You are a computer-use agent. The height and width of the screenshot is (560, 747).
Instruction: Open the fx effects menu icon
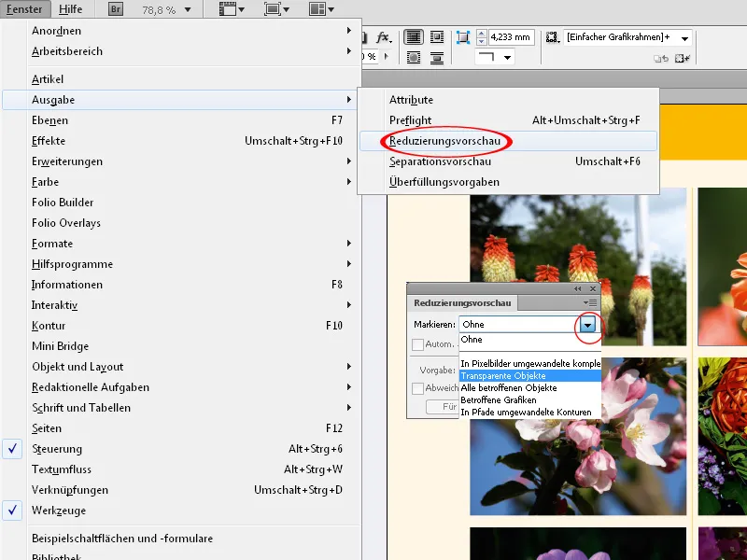click(x=383, y=37)
